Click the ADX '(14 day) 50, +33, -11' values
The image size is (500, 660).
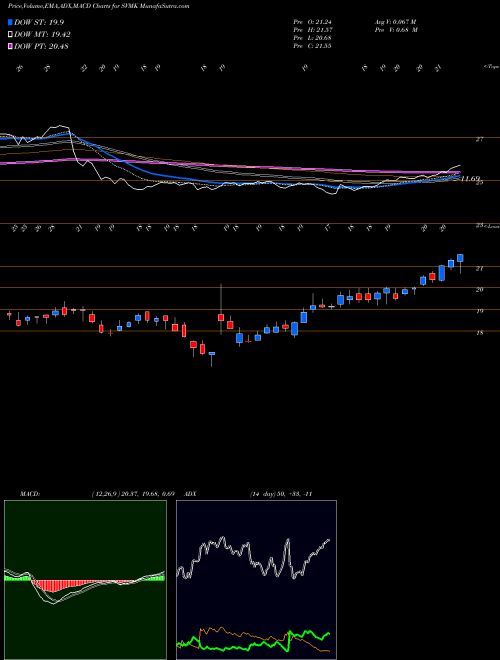click(281, 494)
